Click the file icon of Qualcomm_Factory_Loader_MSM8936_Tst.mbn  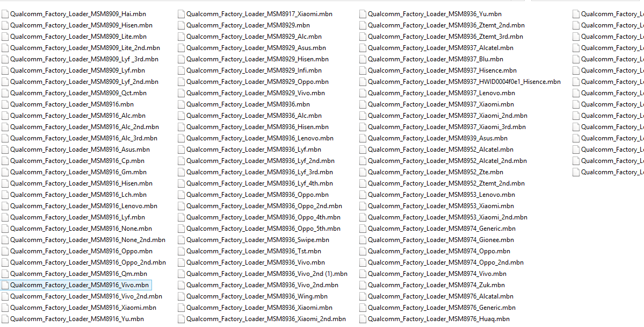(181, 251)
